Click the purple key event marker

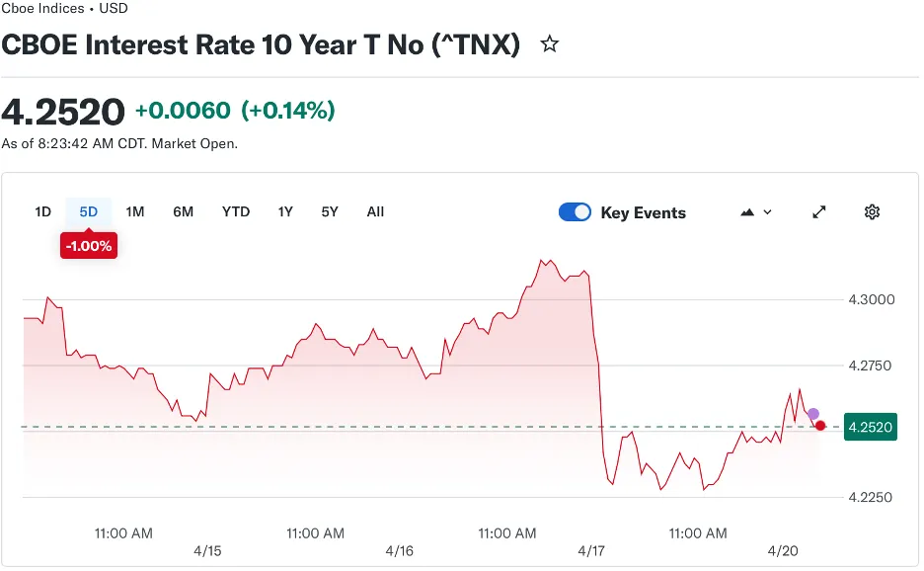click(813, 414)
